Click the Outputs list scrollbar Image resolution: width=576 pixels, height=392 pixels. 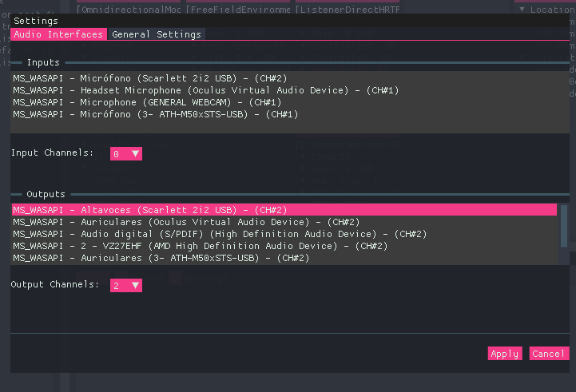pyautogui.click(x=564, y=226)
